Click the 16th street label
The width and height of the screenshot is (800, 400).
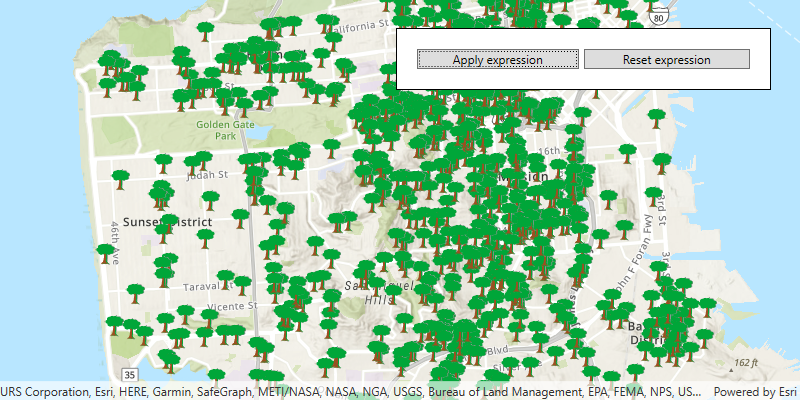click(x=549, y=151)
